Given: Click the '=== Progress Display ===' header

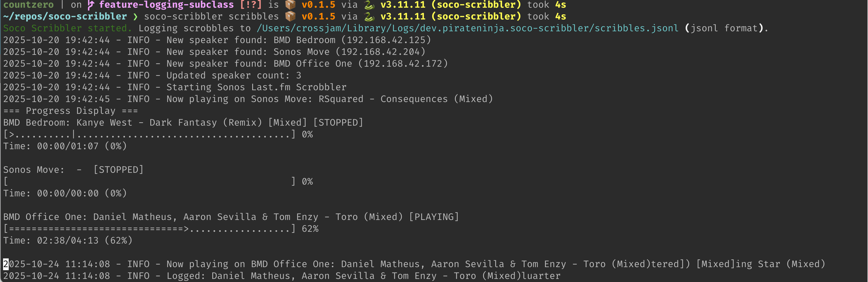Looking at the screenshot, I should pyautogui.click(x=70, y=111).
